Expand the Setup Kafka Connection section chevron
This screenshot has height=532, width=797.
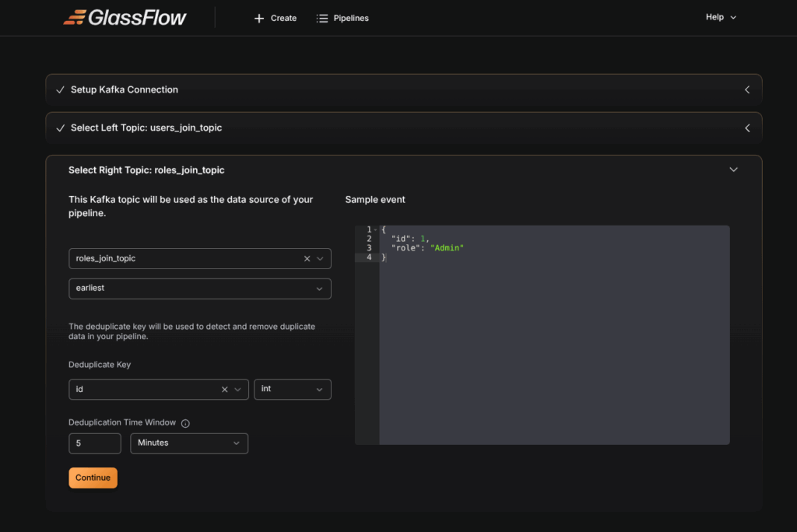pos(746,89)
